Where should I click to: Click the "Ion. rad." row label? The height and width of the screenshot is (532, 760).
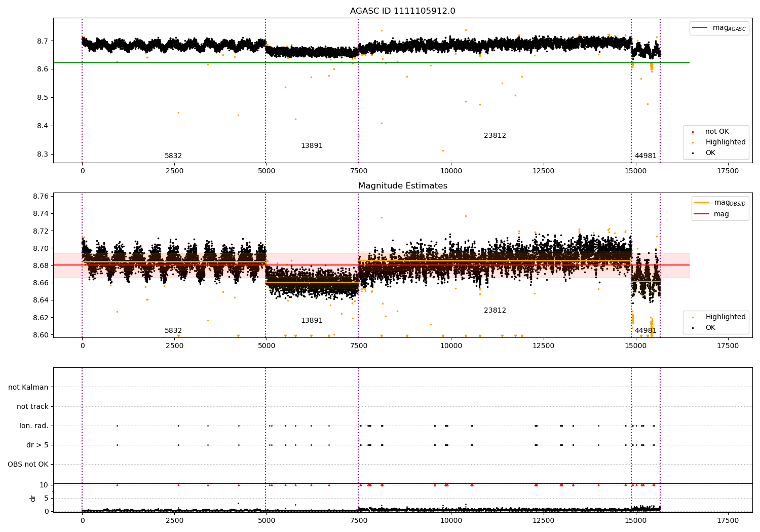click(x=34, y=426)
